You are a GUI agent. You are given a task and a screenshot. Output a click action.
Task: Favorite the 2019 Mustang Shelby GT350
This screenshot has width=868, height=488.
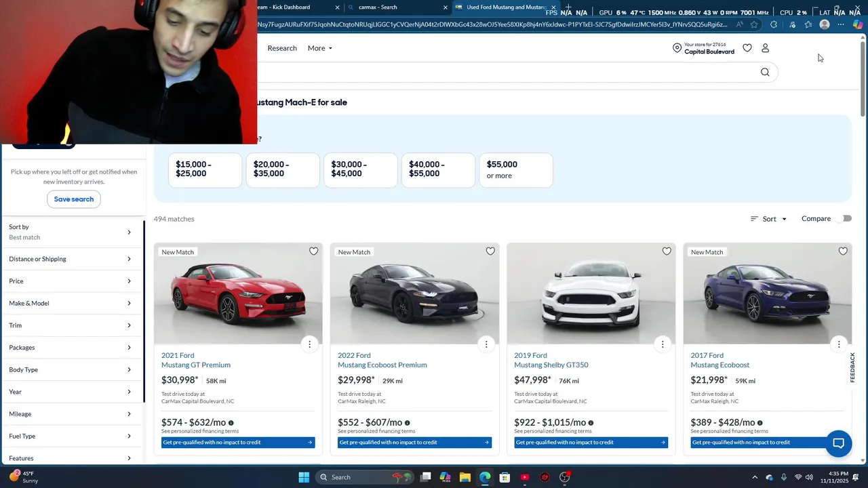pos(667,251)
